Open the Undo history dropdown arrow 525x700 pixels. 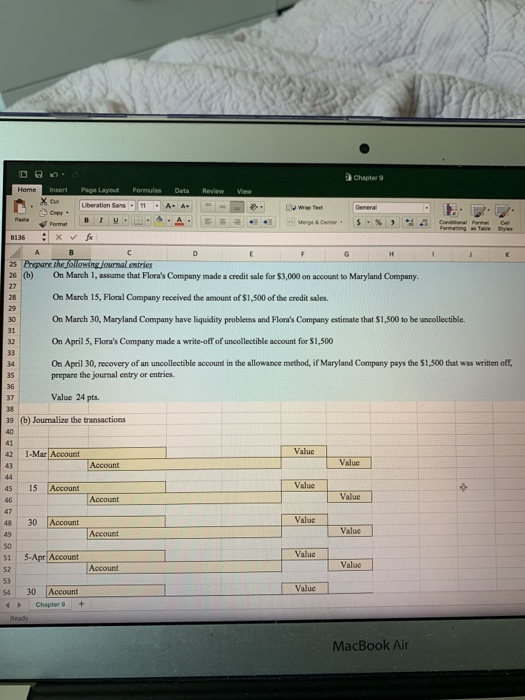[x=63, y=174]
